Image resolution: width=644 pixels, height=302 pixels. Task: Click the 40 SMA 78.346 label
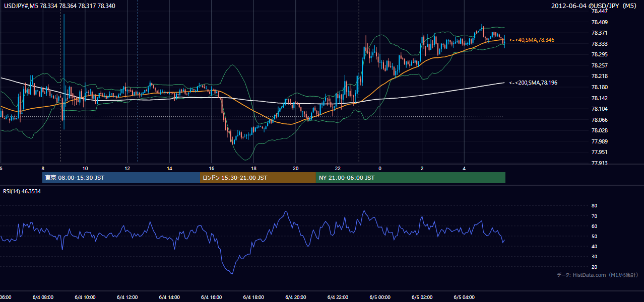click(x=532, y=40)
